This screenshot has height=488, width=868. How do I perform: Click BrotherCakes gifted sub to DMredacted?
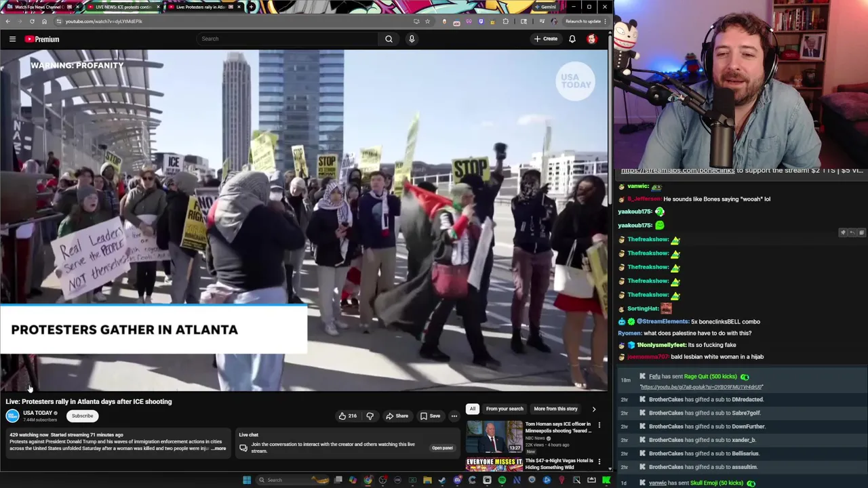[706, 400]
